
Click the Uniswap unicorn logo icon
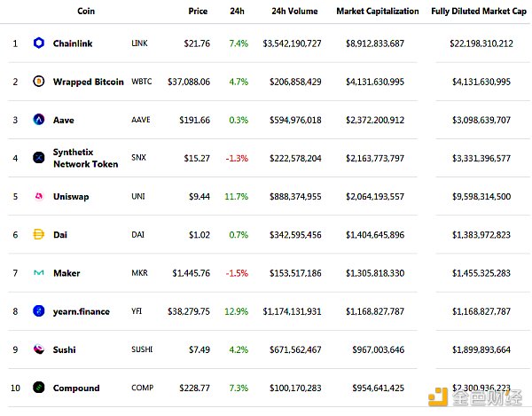coord(38,196)
